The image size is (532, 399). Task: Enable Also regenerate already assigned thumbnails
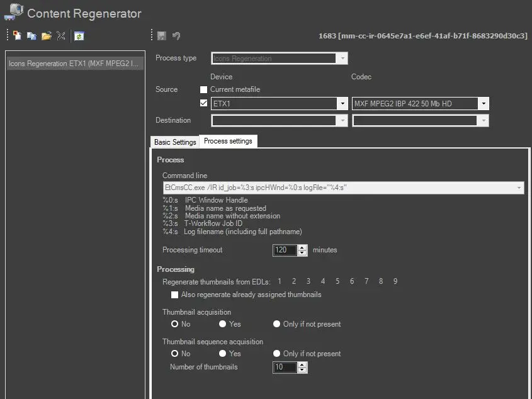click(175, 295)
